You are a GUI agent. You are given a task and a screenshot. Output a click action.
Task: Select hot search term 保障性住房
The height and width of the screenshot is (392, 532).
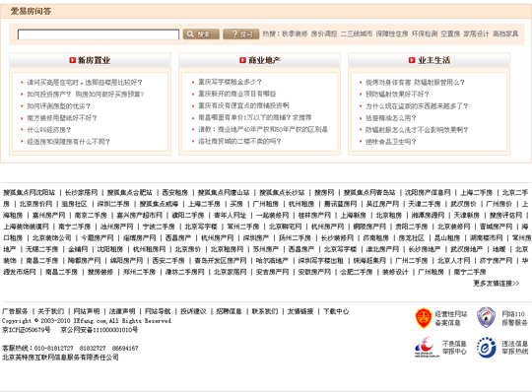click(392, 33)
